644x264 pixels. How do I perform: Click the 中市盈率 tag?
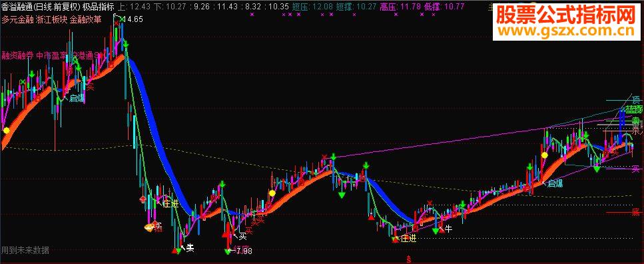coord(51,55)
